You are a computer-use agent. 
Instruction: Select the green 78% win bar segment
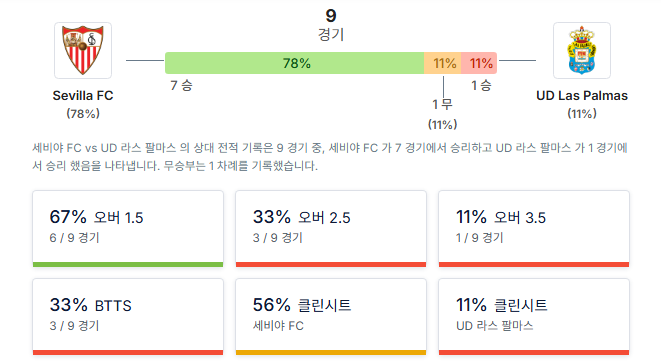tap(294, 63)
